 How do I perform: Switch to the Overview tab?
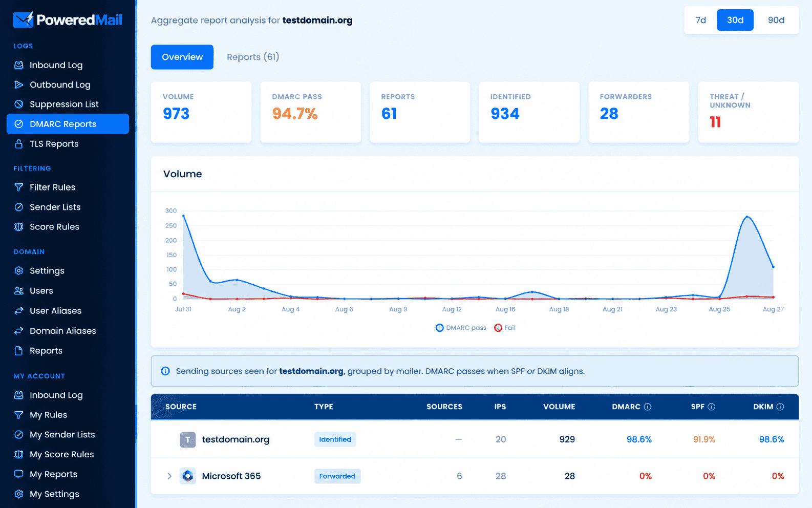(x=182, y=57)
